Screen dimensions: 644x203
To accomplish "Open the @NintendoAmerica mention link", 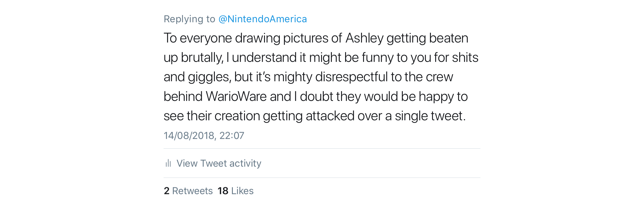I will tap(262, 19).
